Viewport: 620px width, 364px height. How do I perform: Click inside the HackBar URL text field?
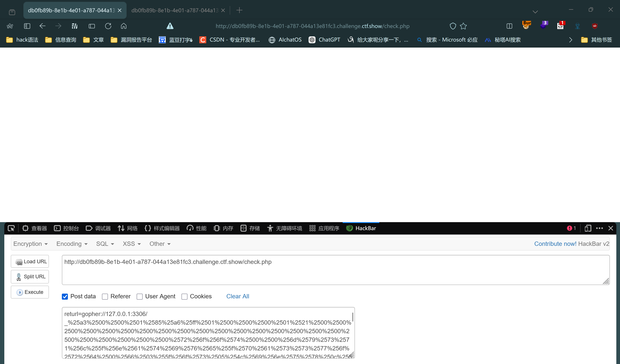tap(335, 270)
